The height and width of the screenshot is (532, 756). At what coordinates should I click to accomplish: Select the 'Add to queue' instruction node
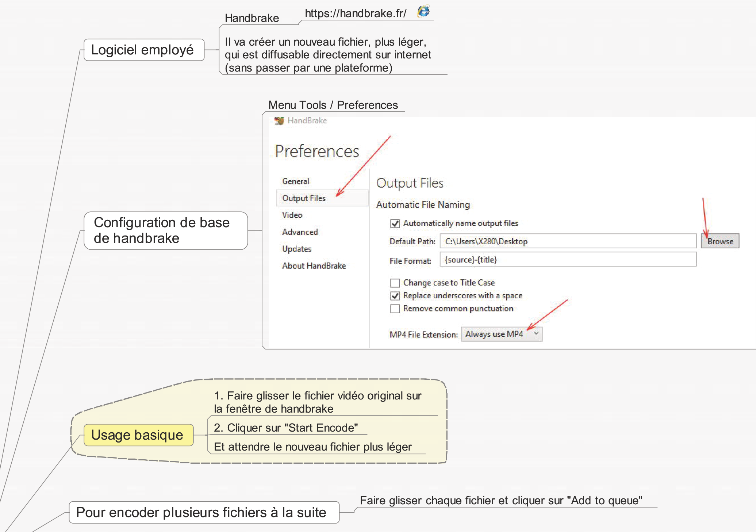501,501
